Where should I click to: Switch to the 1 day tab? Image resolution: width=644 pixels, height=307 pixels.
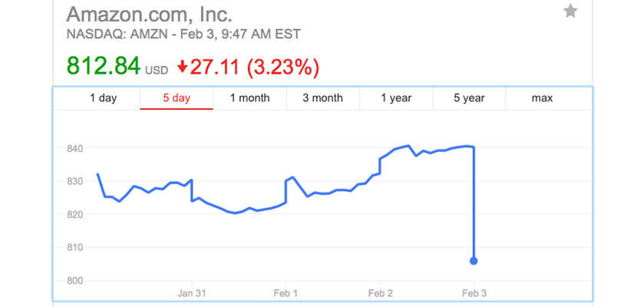click(x=103, y=98)
